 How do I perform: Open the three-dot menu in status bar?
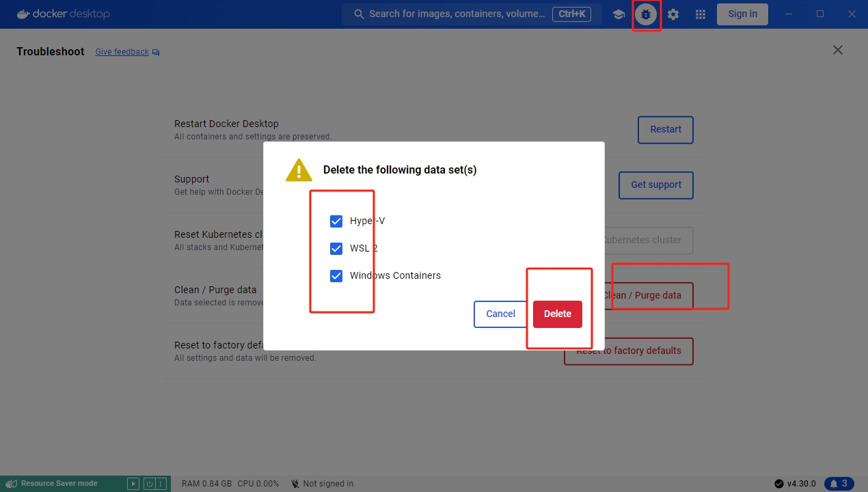coord(161,484)
